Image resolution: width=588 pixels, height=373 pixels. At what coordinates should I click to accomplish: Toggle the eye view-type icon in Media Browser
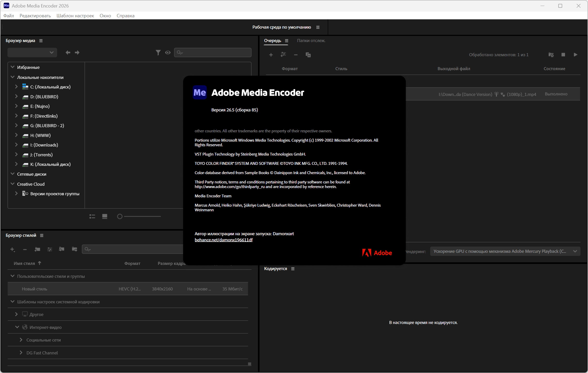pyautogui.click(x=168, y=53)
